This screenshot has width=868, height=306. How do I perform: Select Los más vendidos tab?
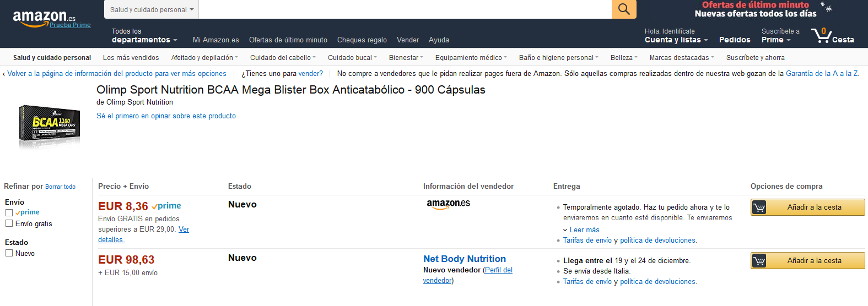[x=131, y=58]
